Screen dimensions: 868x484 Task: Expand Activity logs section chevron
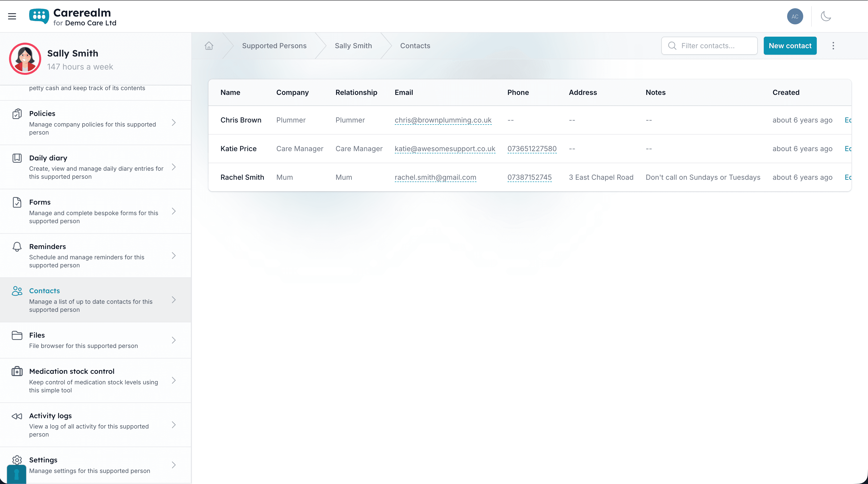(x=174, y=425)
